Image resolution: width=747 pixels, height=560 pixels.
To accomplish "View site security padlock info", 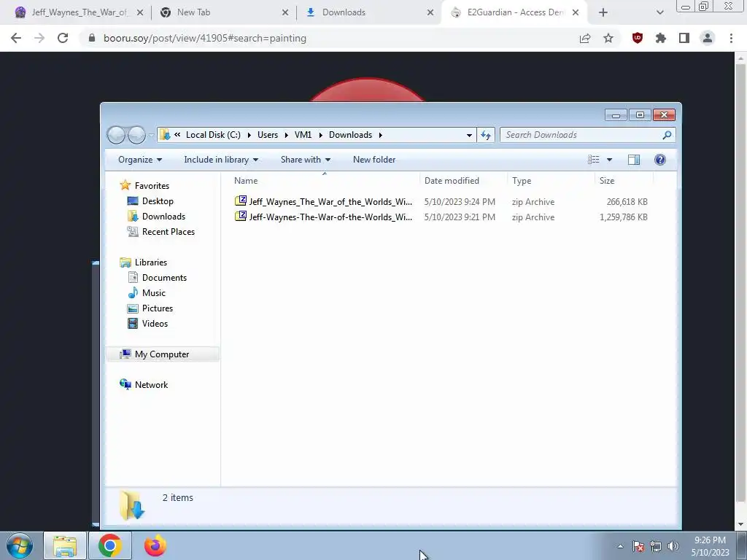I will tap(92, 38).
